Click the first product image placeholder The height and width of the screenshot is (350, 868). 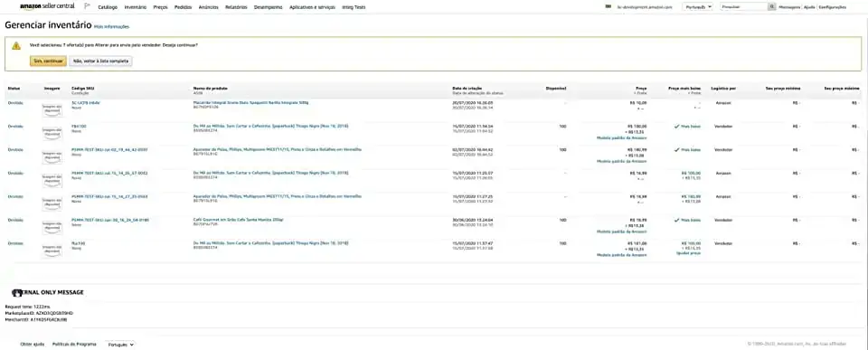(x=52, y=109)
